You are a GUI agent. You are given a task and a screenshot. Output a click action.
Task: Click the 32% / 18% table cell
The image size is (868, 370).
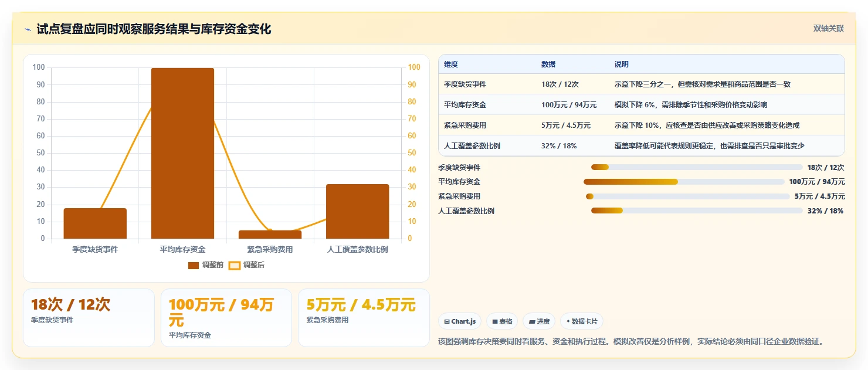tap(559, 146)
